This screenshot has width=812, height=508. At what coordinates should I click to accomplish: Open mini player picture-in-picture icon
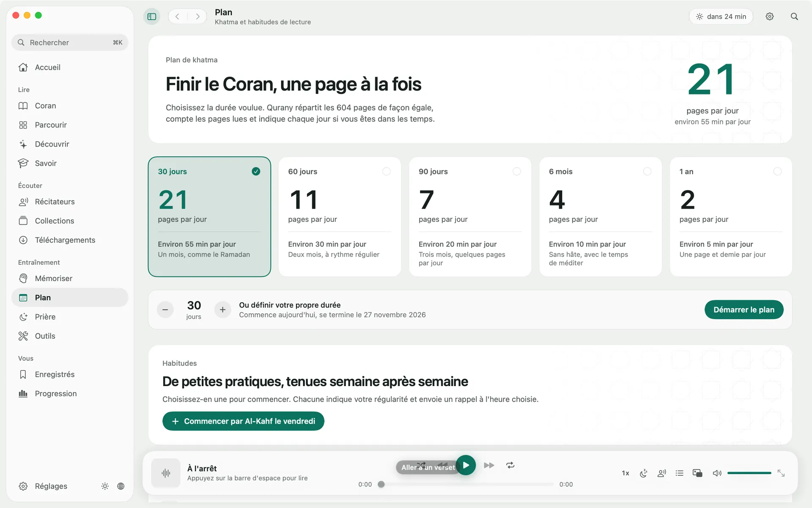tap(697, 473)
